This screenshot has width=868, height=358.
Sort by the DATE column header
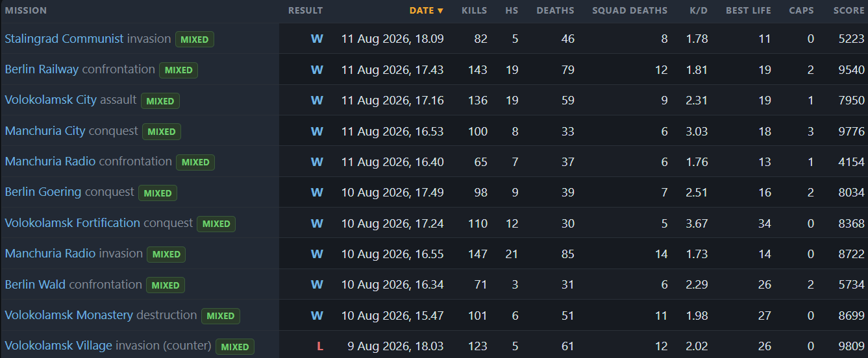click(x=427, y=10)
